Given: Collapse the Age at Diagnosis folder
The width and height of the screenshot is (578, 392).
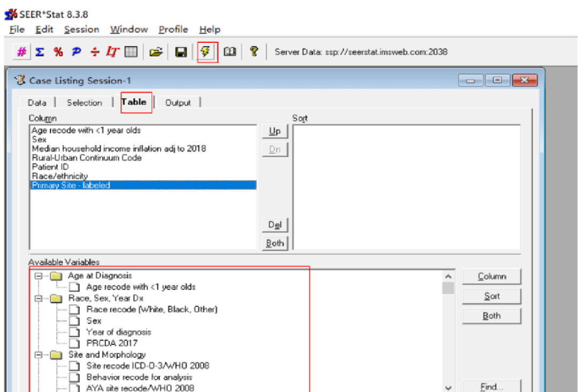Looking at the screenshot, I should (39, 276).
